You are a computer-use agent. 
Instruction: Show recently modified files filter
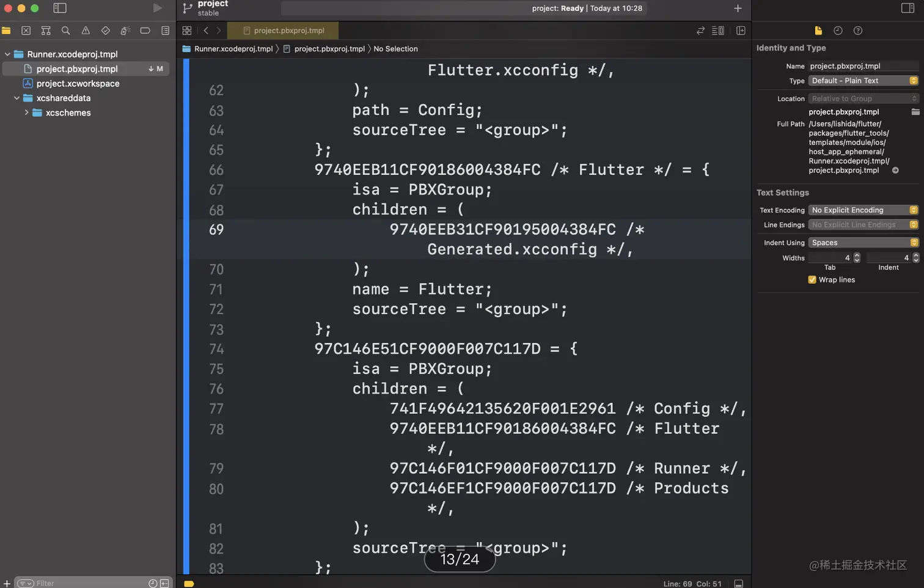point(153,583)
